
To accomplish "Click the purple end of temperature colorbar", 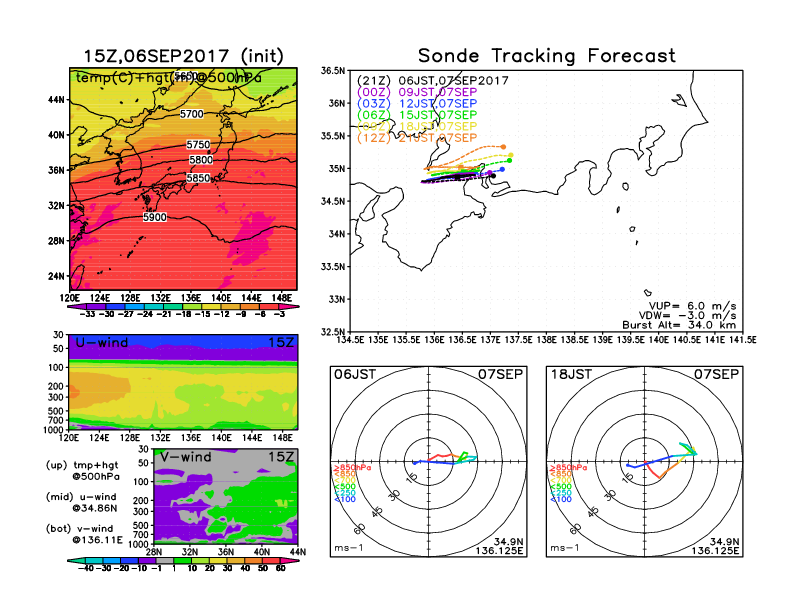I will pos(77,307).
